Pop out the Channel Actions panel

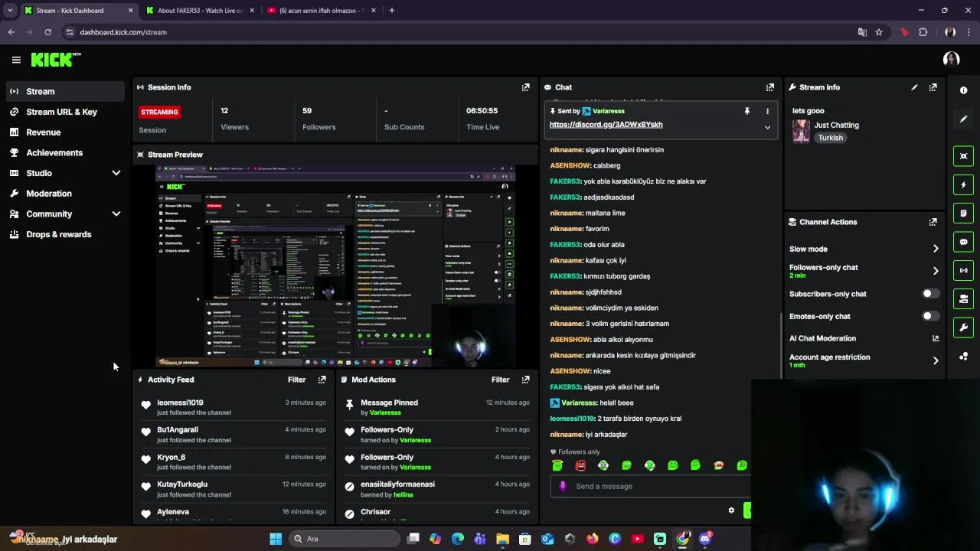click(x=933, y=222)
